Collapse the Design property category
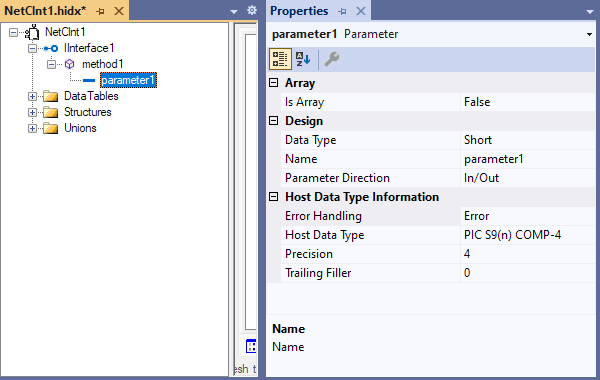This screenshot has height=380, width=600. pos(274,121)
